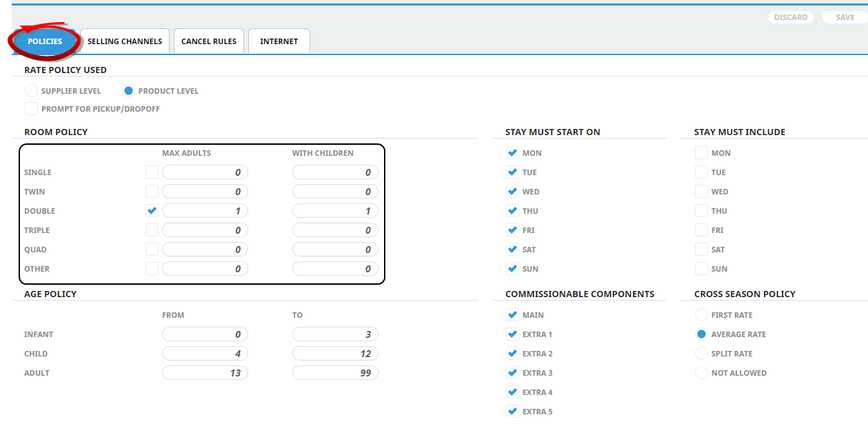
Task: Click the Adult age To field
Action: (x=335, y=373)
